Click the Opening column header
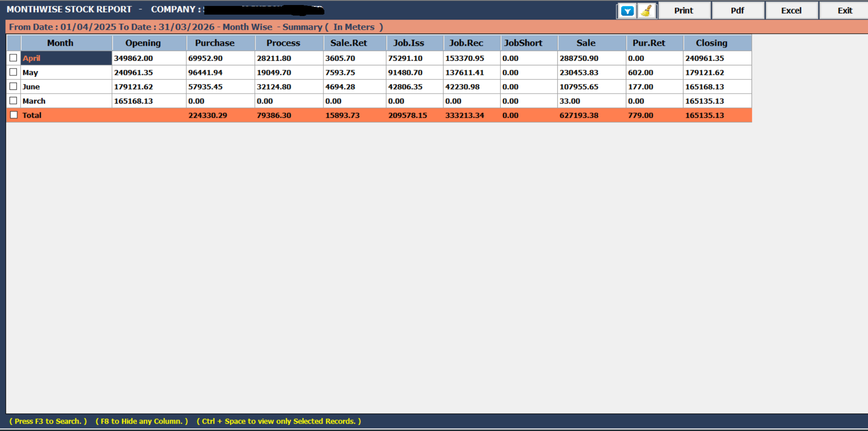This screenshot has width=868, height=431. click(x=143, y=42)
